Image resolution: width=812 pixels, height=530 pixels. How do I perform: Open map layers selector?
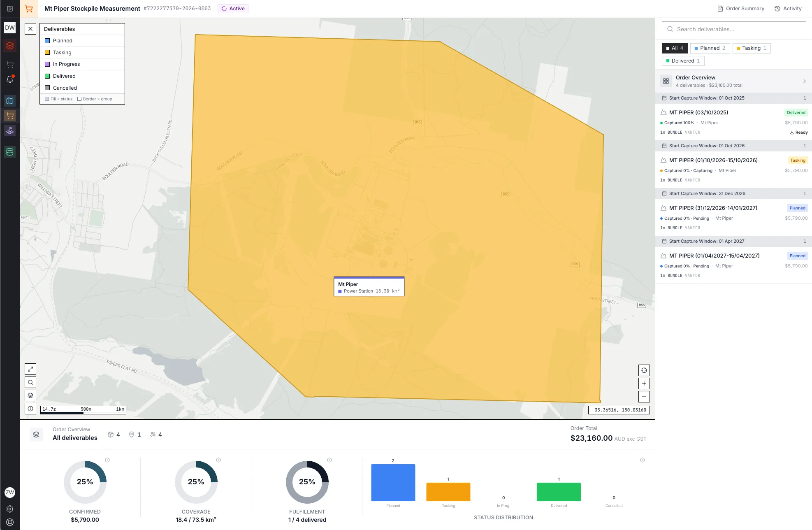(30, 395)
